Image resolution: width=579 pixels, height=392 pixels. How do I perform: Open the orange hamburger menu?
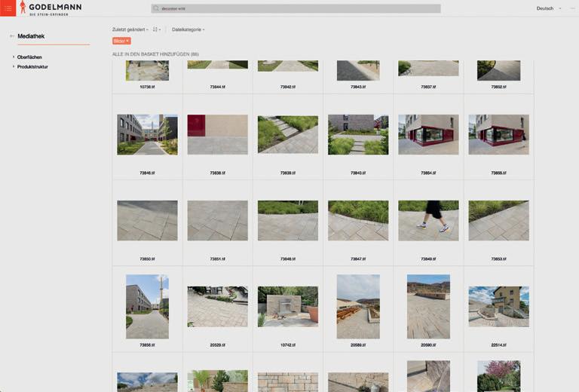coord(8,8)
